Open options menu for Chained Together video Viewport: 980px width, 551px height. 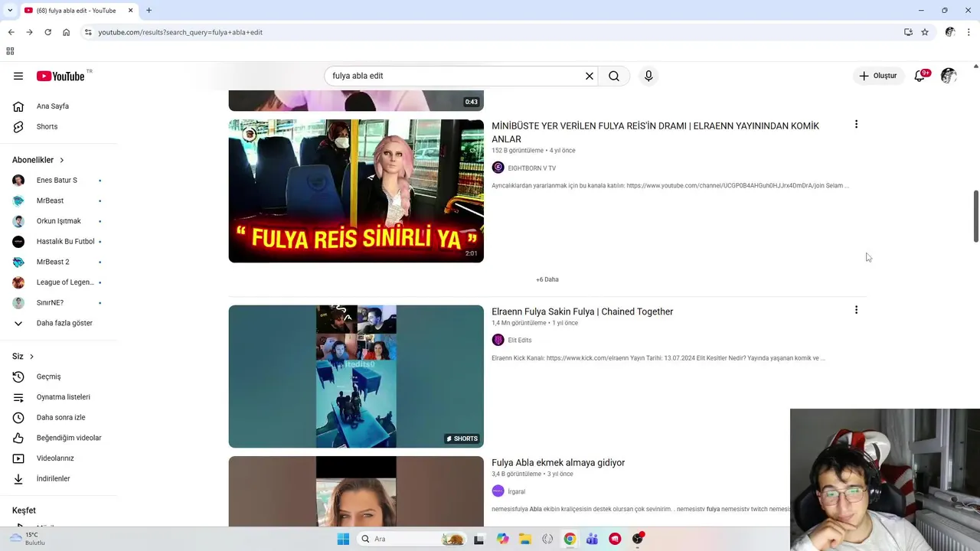pyautogui.click(x=856, y=310)
